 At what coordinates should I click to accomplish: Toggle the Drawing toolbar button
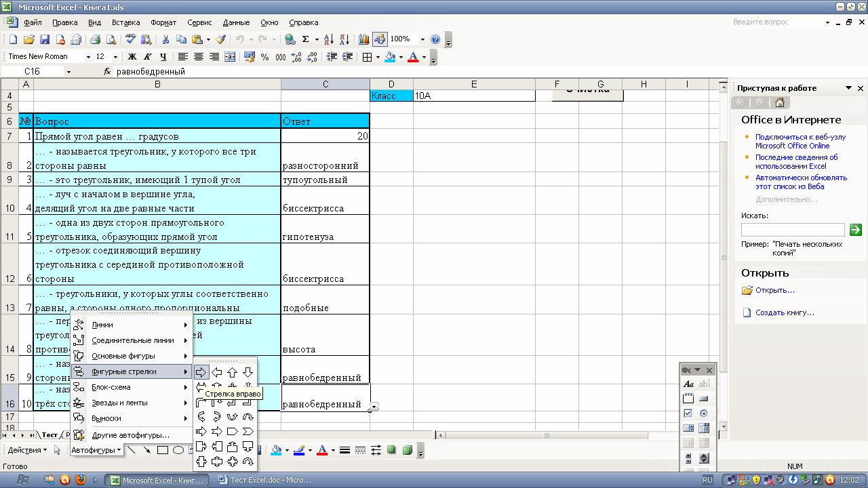pos(380,39)
